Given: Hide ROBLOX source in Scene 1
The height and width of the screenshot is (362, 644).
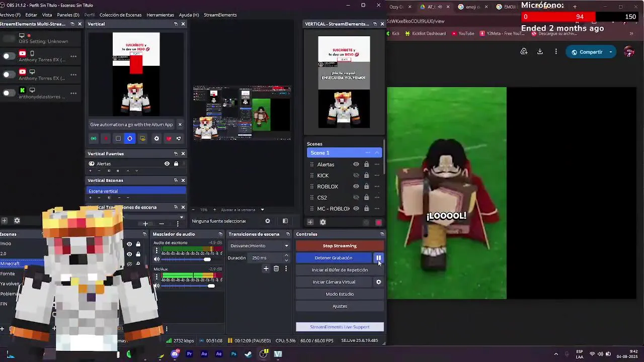Looking at the screenshot, I should [356, 187].
